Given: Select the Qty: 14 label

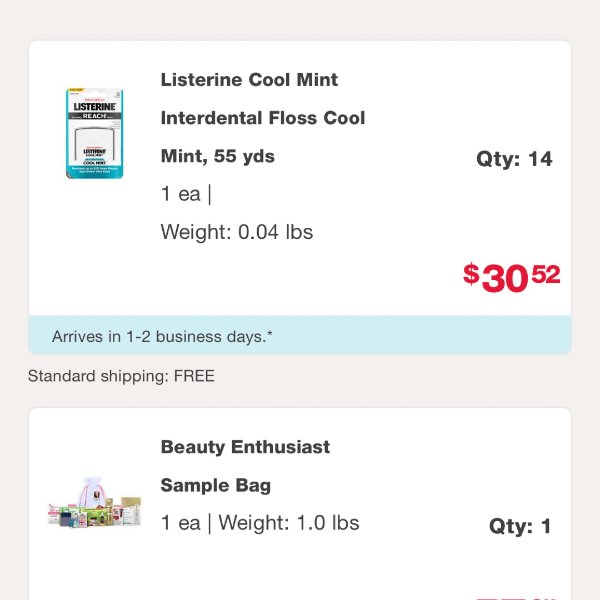Looking at the screenshot, I should point(514,158).
